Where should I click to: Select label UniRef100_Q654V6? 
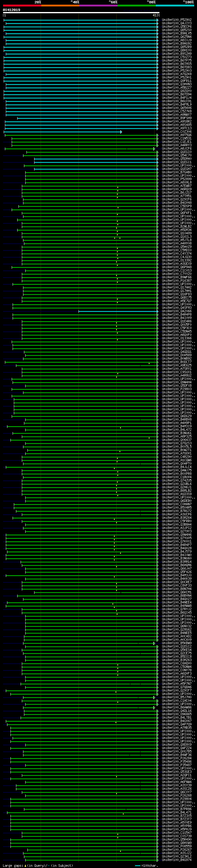[x=177, y=108]
